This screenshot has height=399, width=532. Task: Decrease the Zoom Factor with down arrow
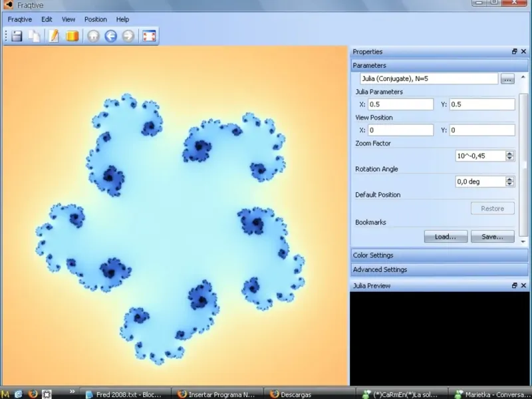pyautogui.click(x=509, y=158)
